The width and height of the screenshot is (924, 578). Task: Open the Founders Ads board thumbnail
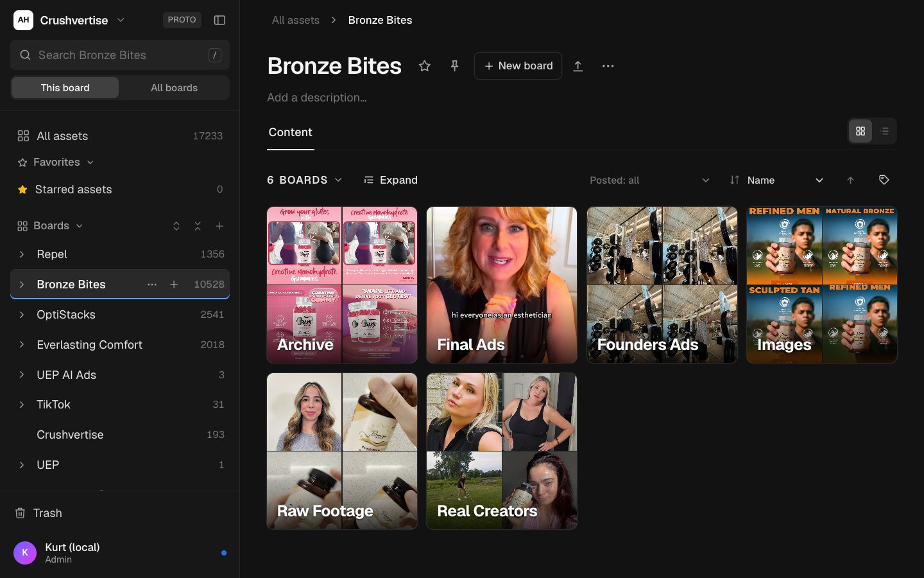pyautogui.click(x=662, y=285)
